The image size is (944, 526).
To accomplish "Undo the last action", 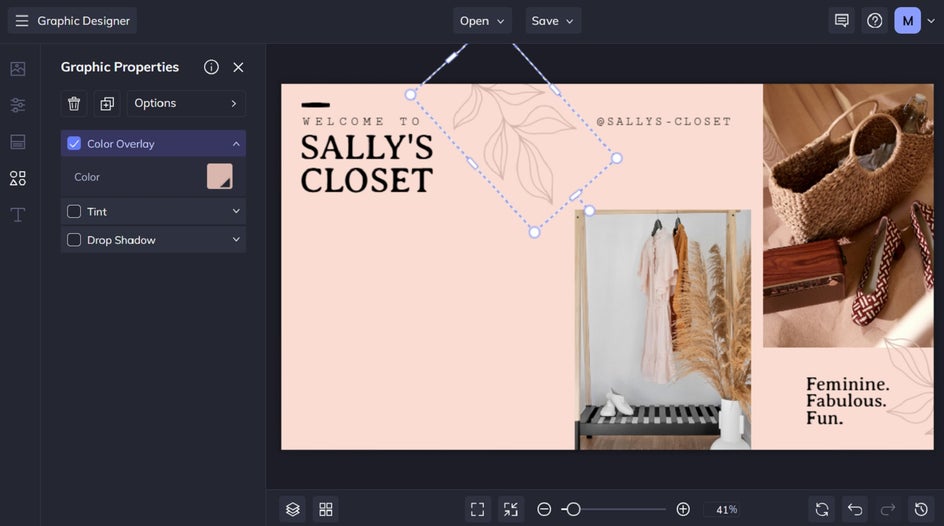I will [x=855, y=510].
